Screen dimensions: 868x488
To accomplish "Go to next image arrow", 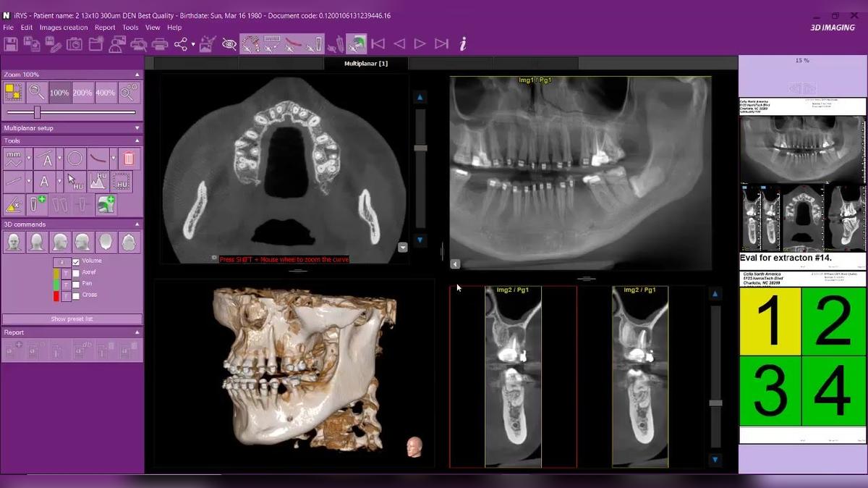I will (x=420, y=44).
